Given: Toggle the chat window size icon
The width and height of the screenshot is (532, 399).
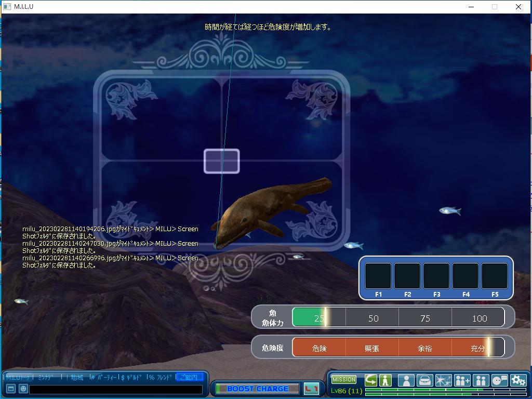Looking at the screenshot, I should [x=11, y=389].
